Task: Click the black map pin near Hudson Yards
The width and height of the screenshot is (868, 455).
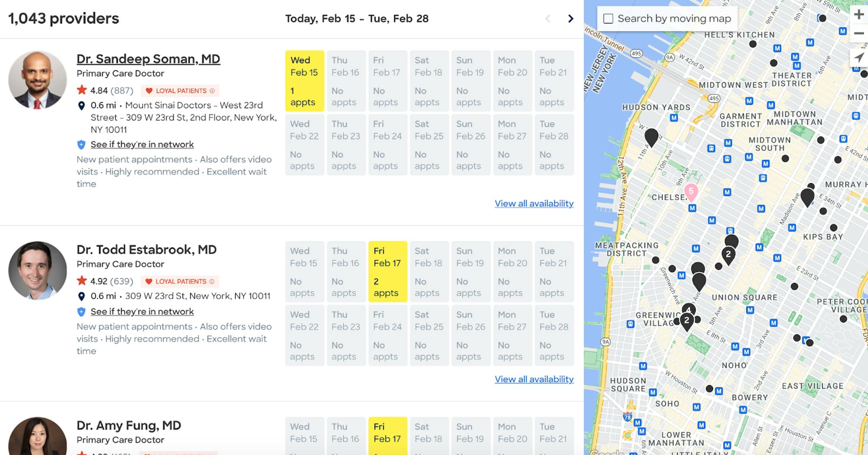Action: 651,137
